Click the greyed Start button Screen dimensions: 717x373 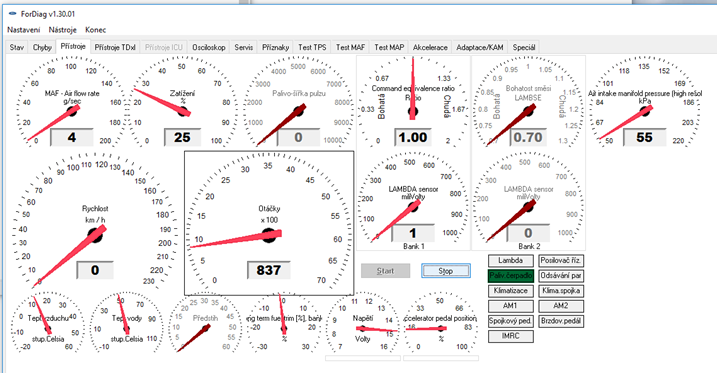pos(385,271)
